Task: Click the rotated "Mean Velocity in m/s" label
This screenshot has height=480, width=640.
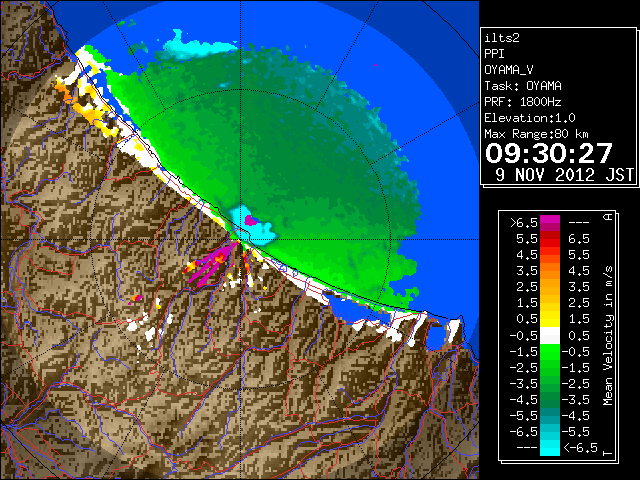Action: coord(609,335)
